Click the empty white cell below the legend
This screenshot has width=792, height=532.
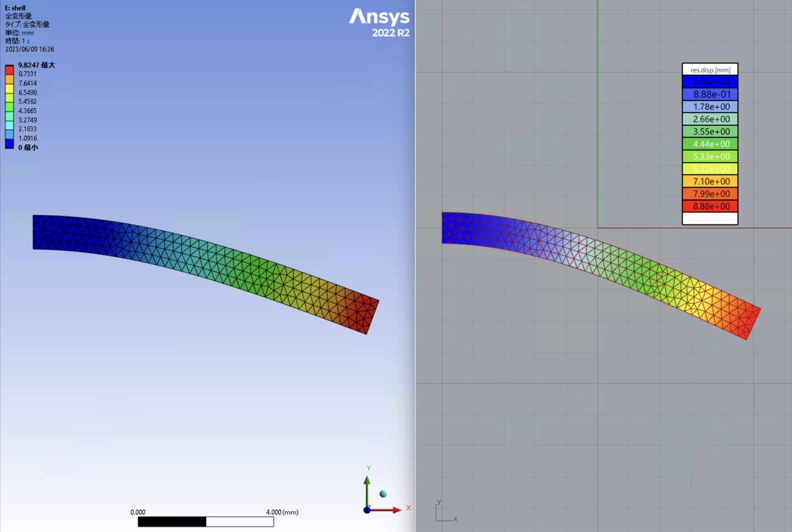(710, 219)
